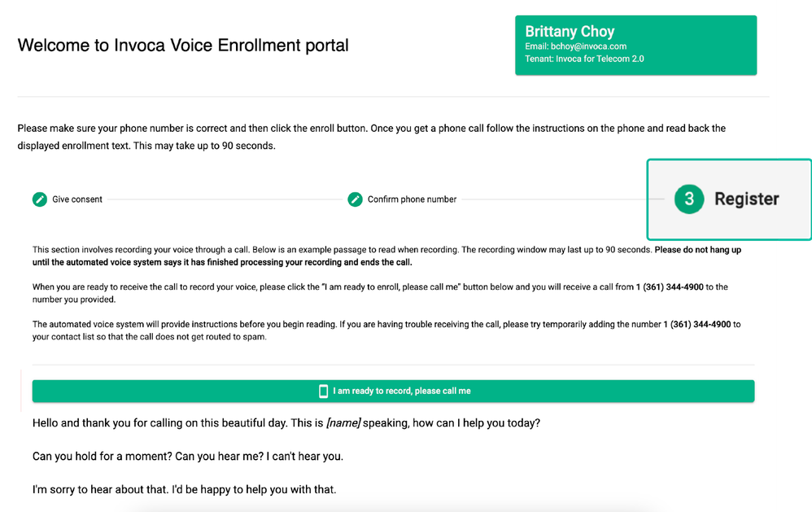Select the "Give consent" step label
This screenshot has width=812, height=512.
pos(77,199)
